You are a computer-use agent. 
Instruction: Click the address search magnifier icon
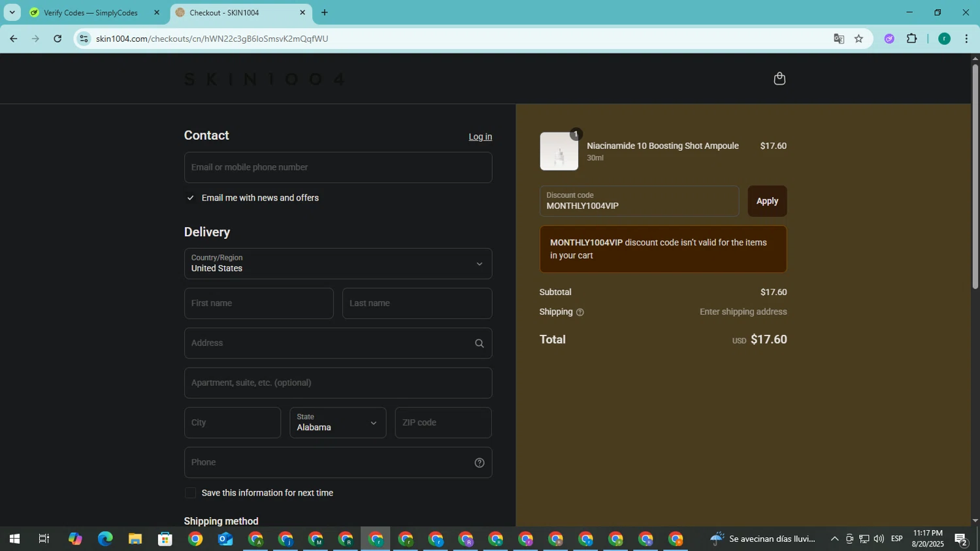[479, 343]
